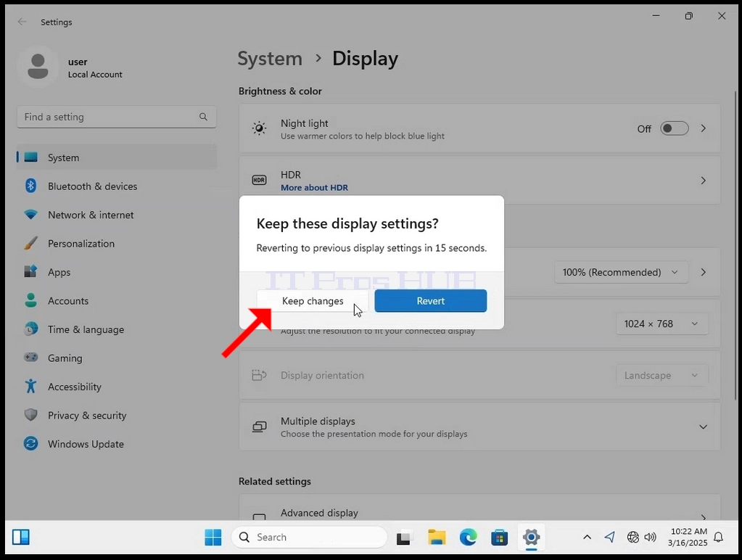Screen dimensions: 742x560
Task: Open the More about HDR link
Action: 314,188
